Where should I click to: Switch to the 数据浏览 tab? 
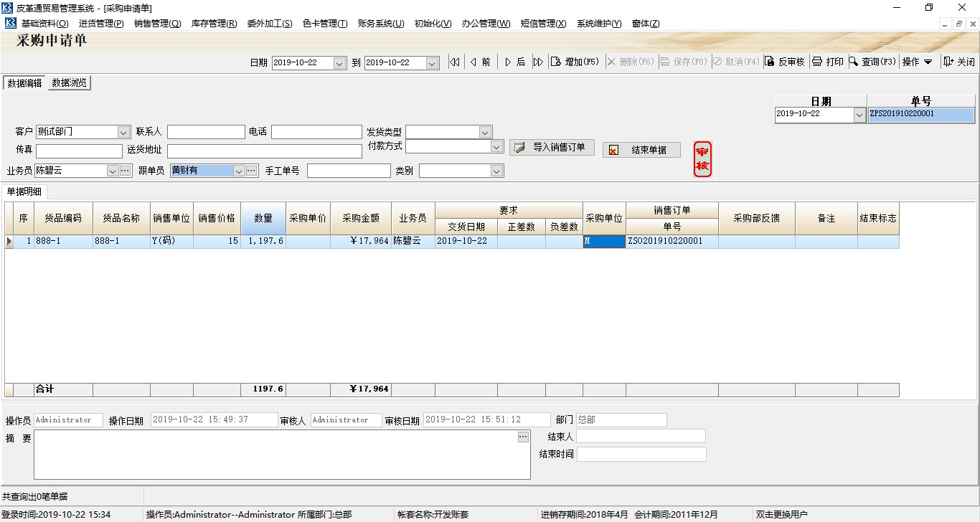click(69, 82)
